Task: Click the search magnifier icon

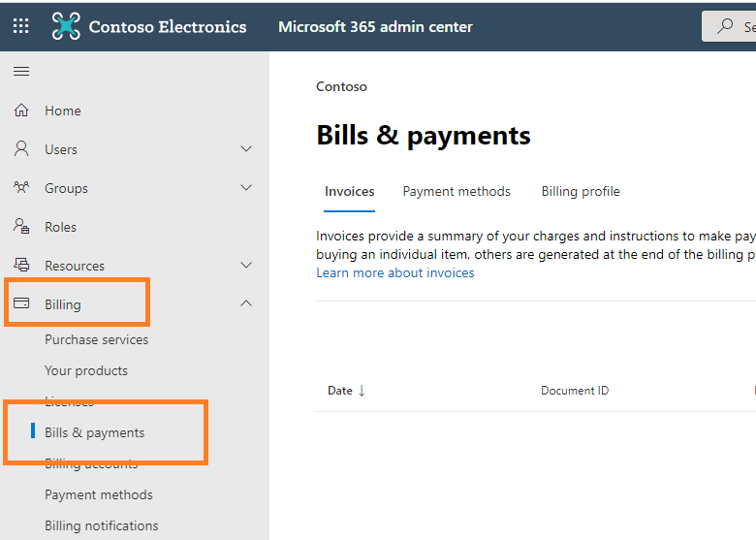Action: click(725, 26)
